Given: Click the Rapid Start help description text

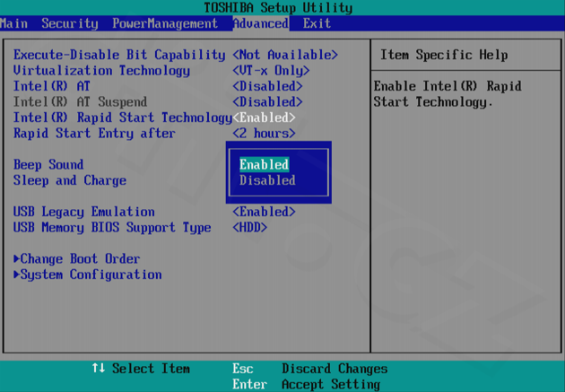Looking at the screenshot, I should [x=448, y=94].
